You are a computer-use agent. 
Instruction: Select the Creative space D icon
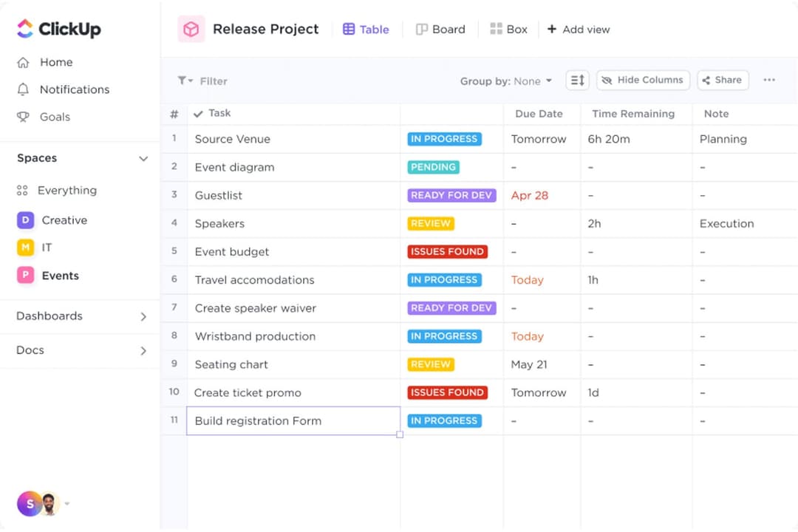pos(25,220)
